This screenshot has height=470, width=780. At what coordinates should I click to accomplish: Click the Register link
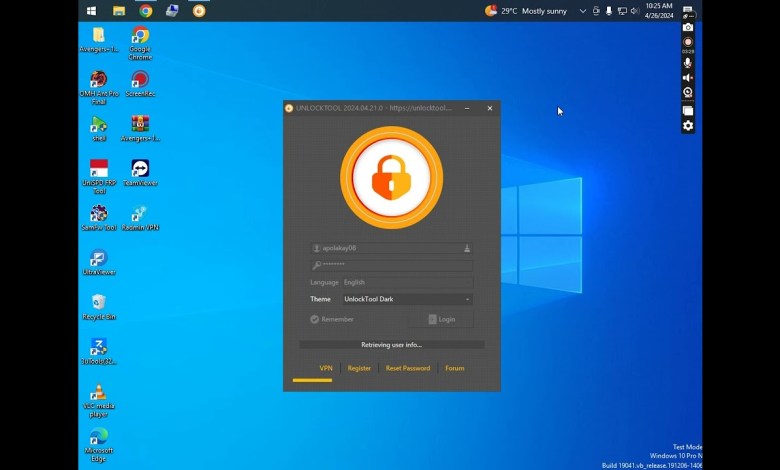[x=359, y=368]
